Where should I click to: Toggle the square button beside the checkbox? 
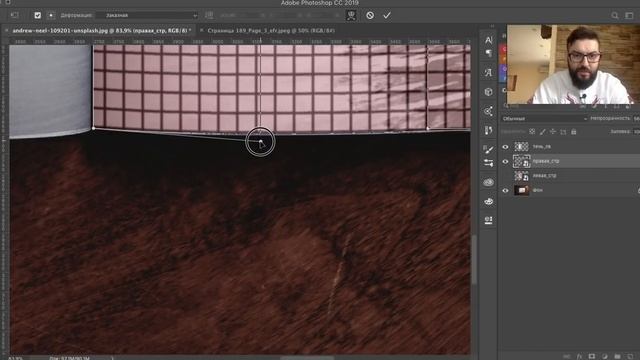(51, 16)
